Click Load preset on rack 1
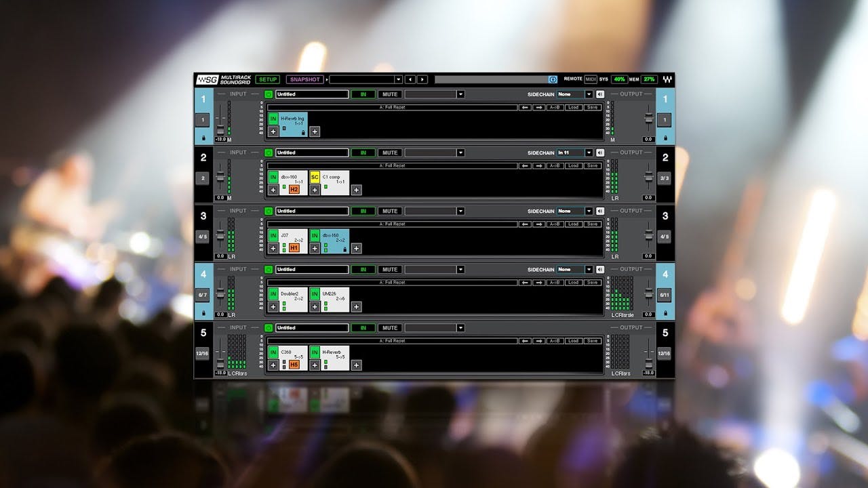This screenshot has height=488, width=868. pyautogui.click(x=573, y=107)
